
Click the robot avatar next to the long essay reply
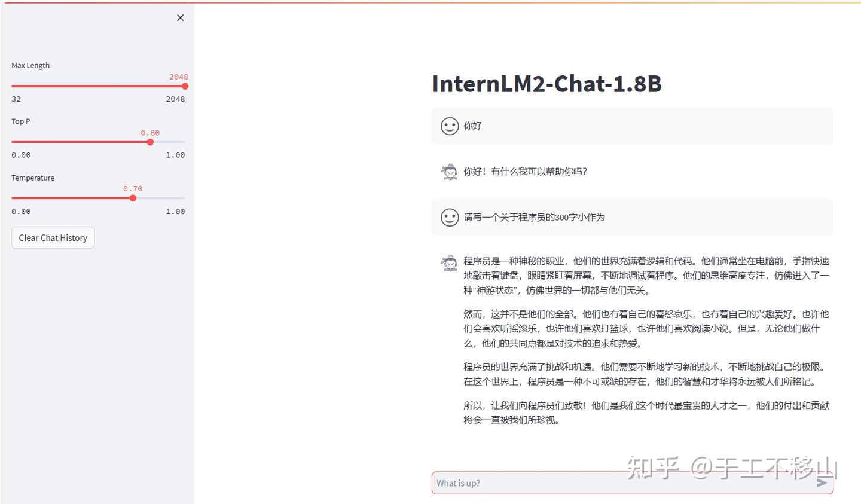(x=449, y=262)
